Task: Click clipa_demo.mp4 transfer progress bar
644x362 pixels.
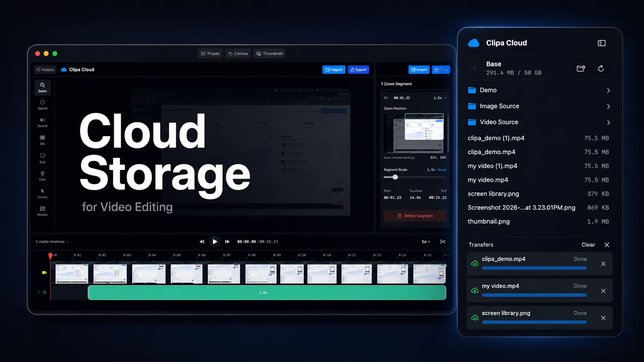Action: pyautogui.click(x=534, y=268)
